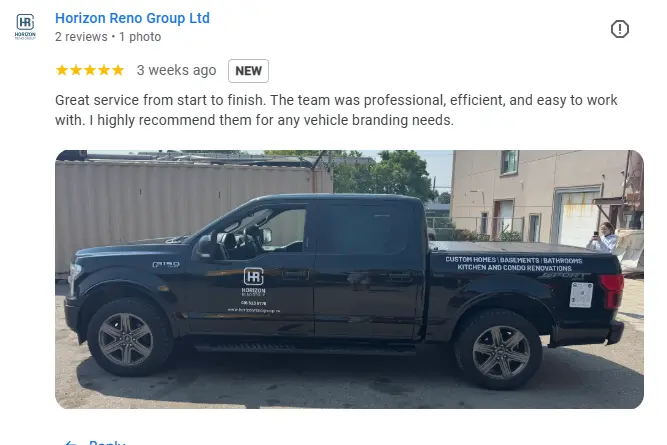Click the red tail light on the truck
Image resolution: width=667 pixels, height=445 pixels.
(613, 290)
